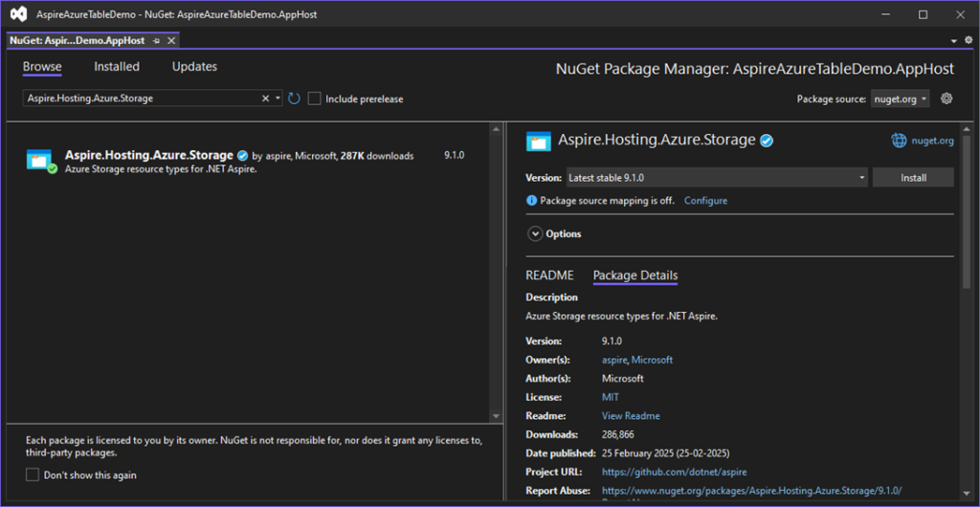Click the NuGet Package Manager heading
The height and width of the screenshot is (507, 980).
pyautogui.click(x=755, y=69)
